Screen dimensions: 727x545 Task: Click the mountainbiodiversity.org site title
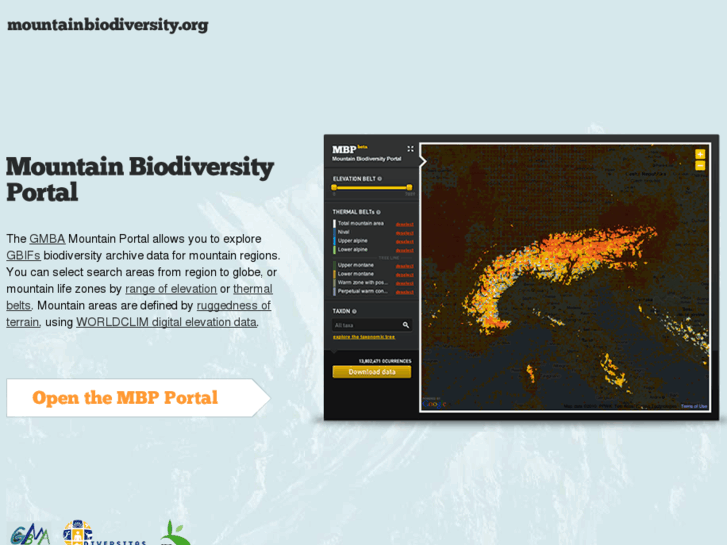pos(108,25)
